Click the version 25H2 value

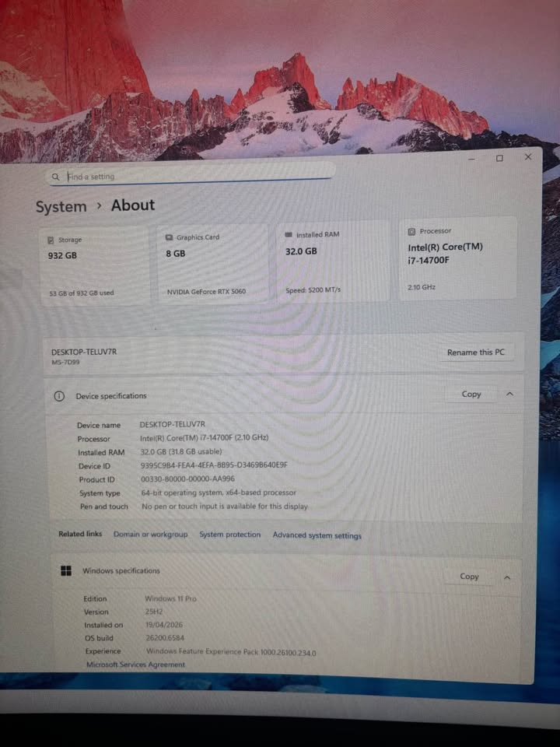(154, 612)
